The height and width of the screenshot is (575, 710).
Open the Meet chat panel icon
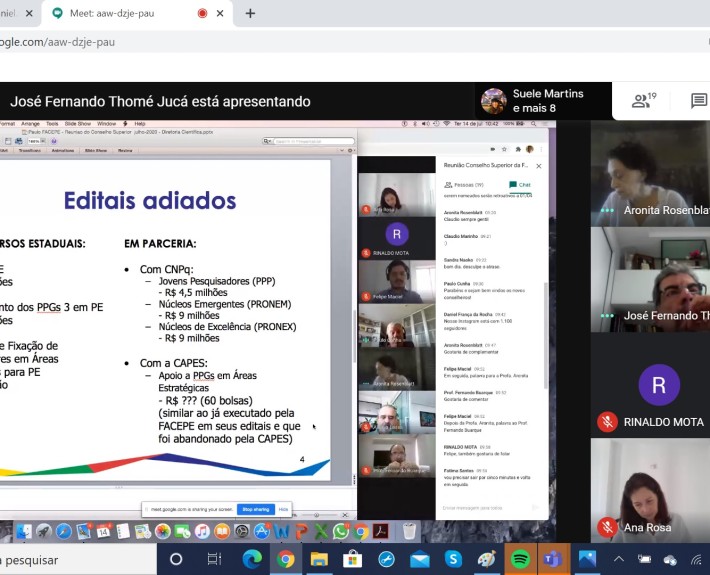[699, 101]
